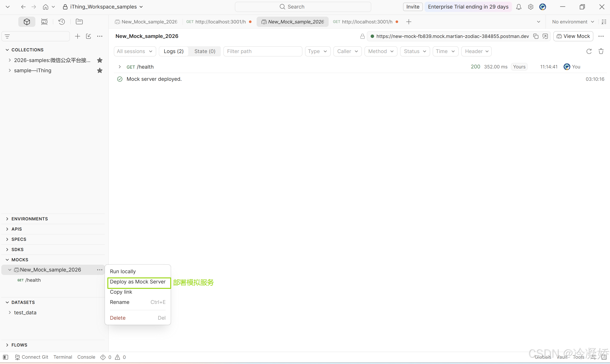Expand the ENVIRONMENTS section

pyautogui.click(x=7, y=219)
